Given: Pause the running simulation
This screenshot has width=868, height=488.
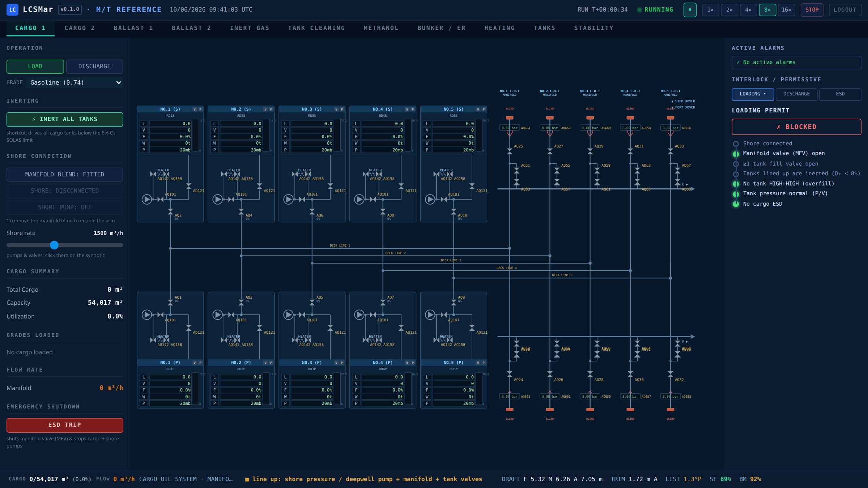Looking at the screenshot, I should (x=690, y=10).
